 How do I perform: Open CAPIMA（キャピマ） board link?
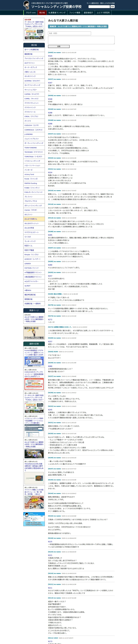tap(34, 94)
